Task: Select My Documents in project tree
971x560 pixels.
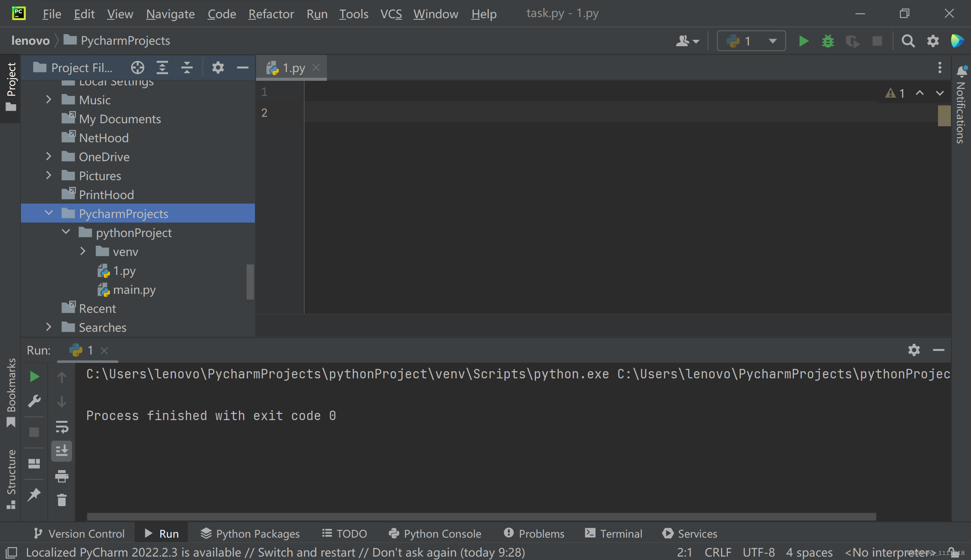Action: tap(111, 119)
